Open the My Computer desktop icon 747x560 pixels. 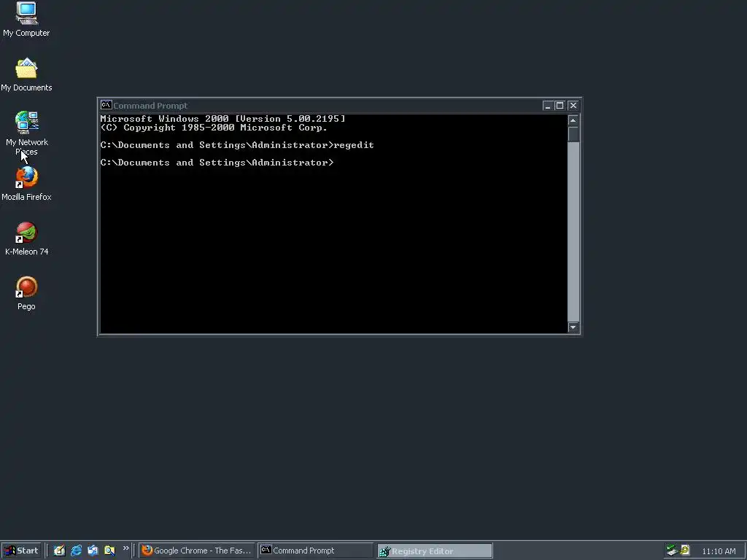(26, 19)
